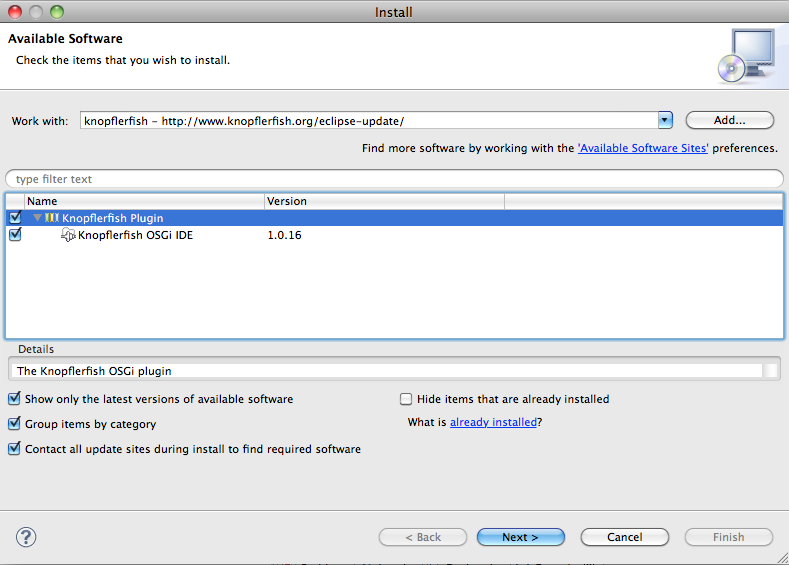Click the Details text 'The Knopflerfish OSGi plugin'
The image size is (789, 565).
point(94,371)
